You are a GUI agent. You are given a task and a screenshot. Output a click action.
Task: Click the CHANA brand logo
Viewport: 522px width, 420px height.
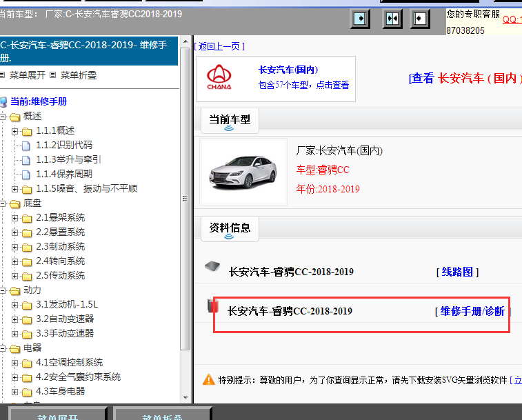coord(219,77)
